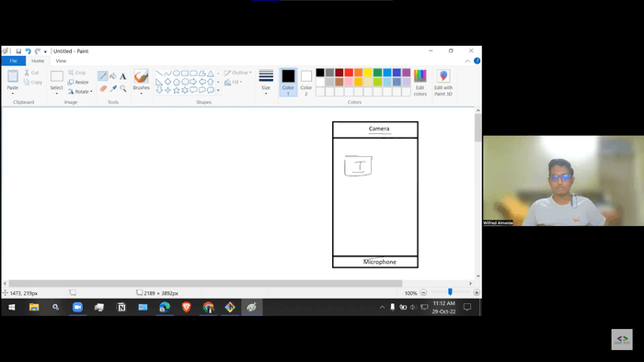Switch to the View tab
Screen dimensions: 644x362
[x=61, y=61]
